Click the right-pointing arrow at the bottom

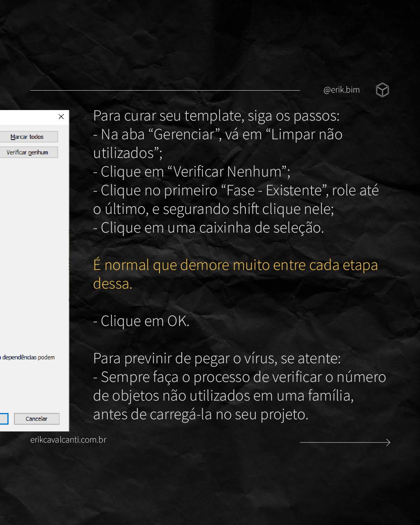tap(345, 443)
